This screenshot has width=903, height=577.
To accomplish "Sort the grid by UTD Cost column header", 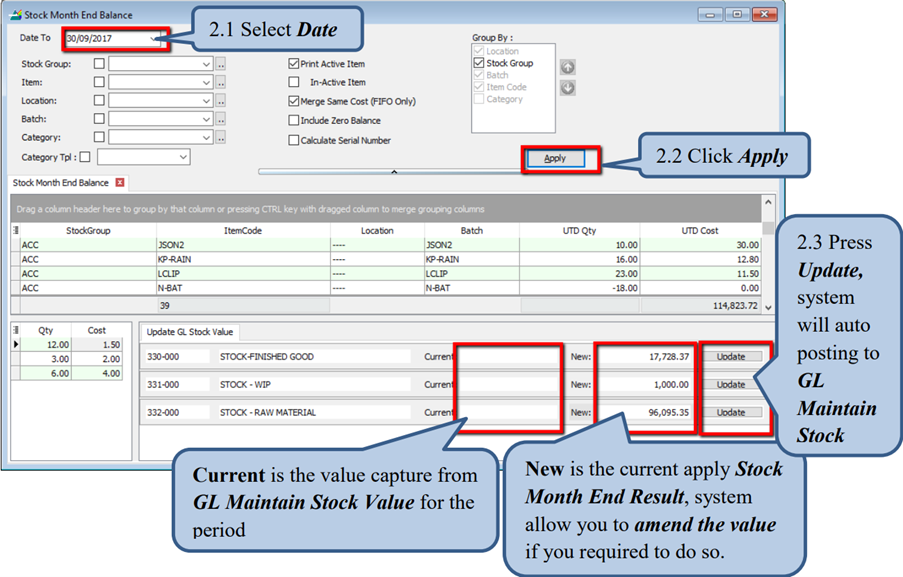I will pos(699,230).
